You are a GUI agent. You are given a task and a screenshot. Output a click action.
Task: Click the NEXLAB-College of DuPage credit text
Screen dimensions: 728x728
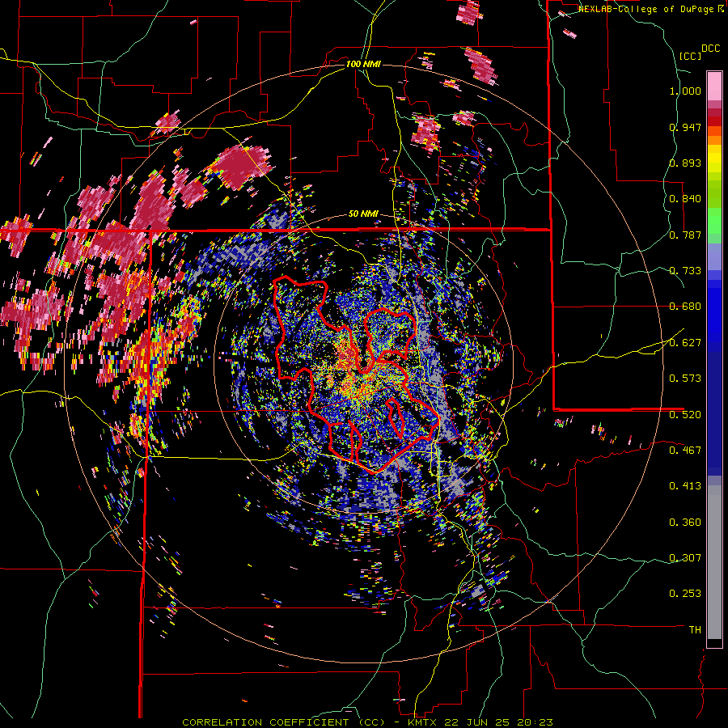[x=645, y=9]
